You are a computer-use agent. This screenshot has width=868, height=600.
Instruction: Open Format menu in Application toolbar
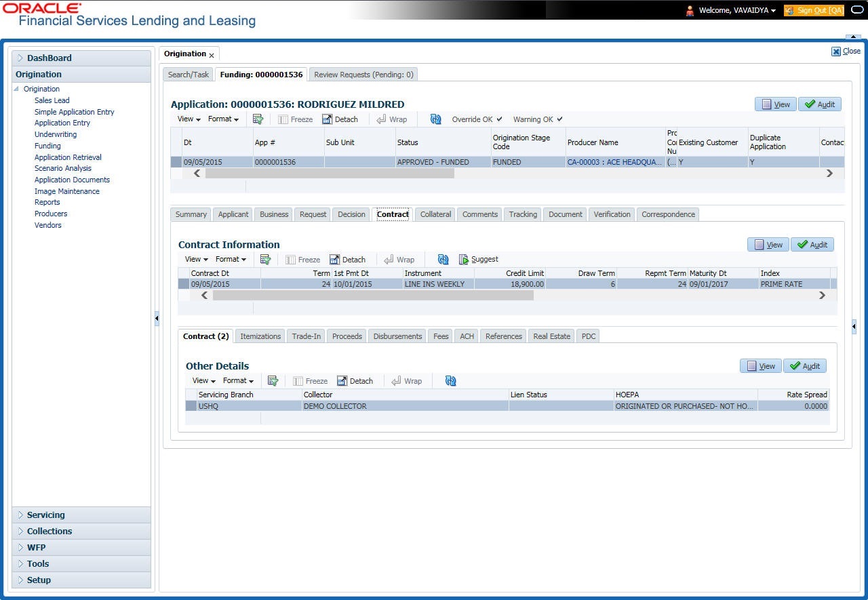tap(223, 119)
